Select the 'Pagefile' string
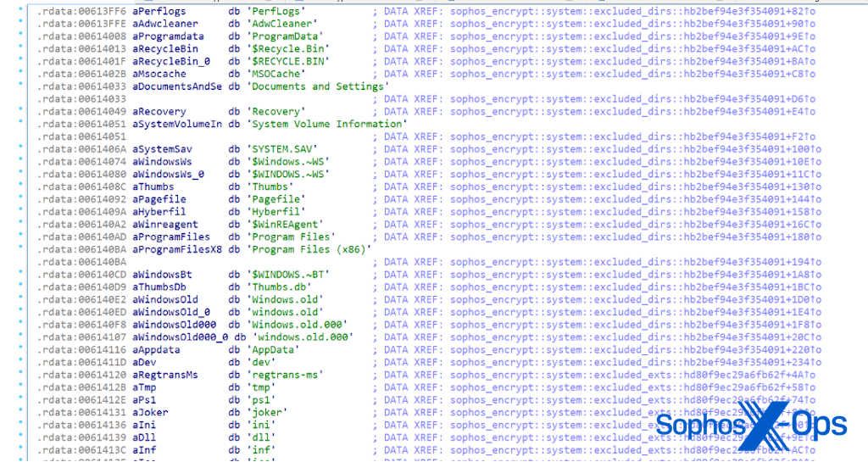 point(275,199)
